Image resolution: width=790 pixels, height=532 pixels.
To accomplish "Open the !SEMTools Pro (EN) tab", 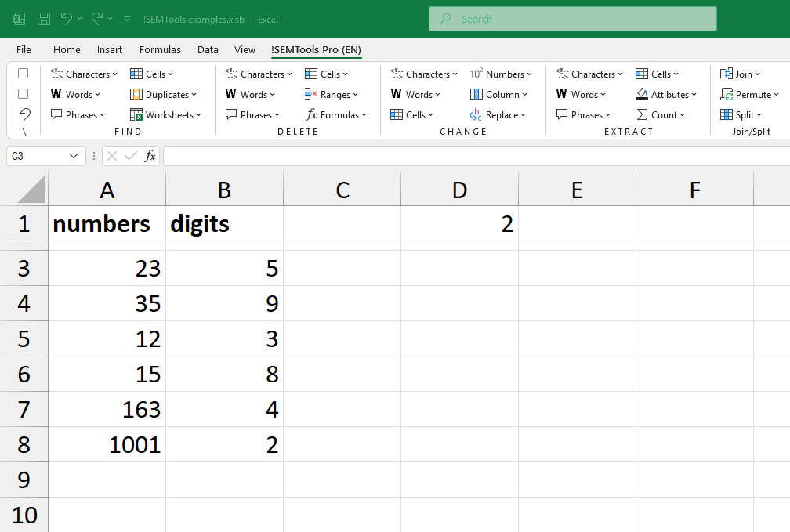I will click(x=316, y=49).
